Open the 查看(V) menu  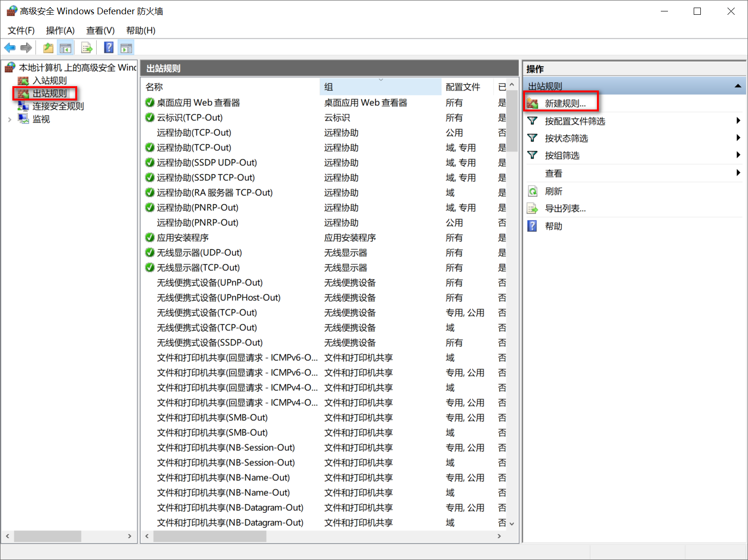point(100,30)
